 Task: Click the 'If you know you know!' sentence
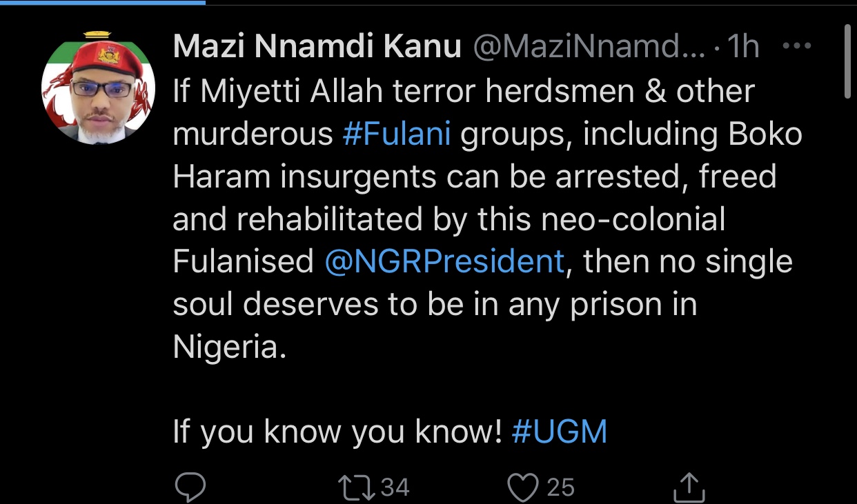[x=337, y=432]
